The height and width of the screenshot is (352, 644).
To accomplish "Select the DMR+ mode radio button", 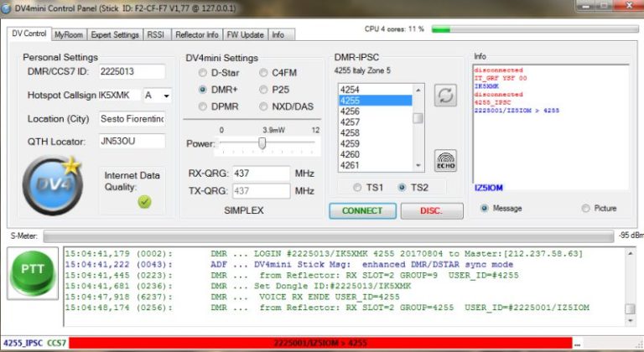I will 202,90.
